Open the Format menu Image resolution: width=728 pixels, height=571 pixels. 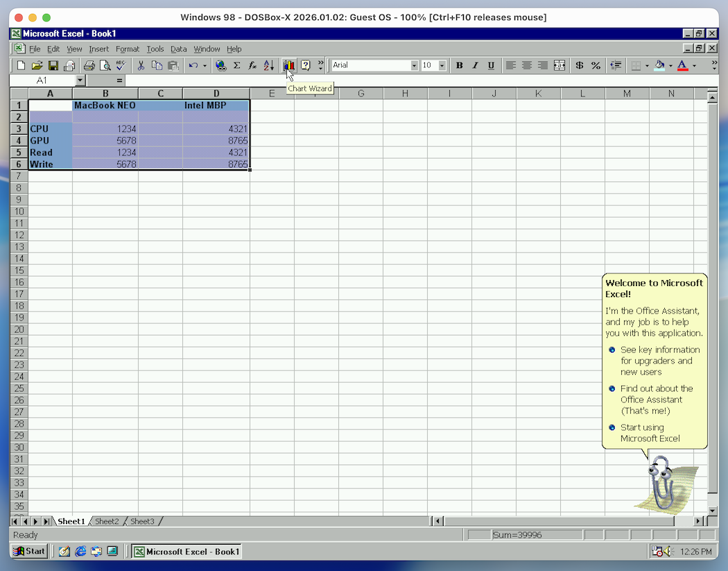(128, 49)
